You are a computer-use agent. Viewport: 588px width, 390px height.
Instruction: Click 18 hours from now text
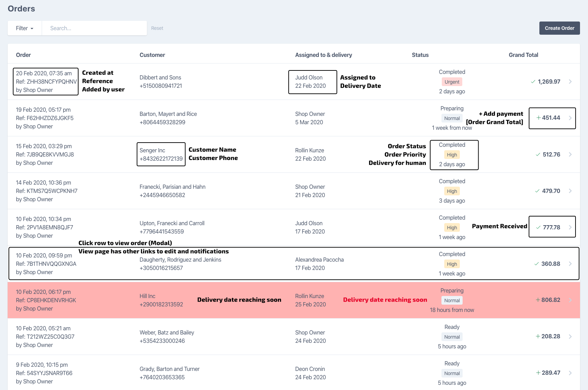[452, 310]
